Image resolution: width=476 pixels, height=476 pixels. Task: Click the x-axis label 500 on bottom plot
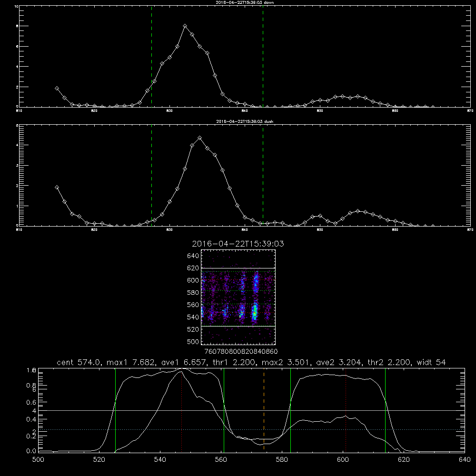38,460
